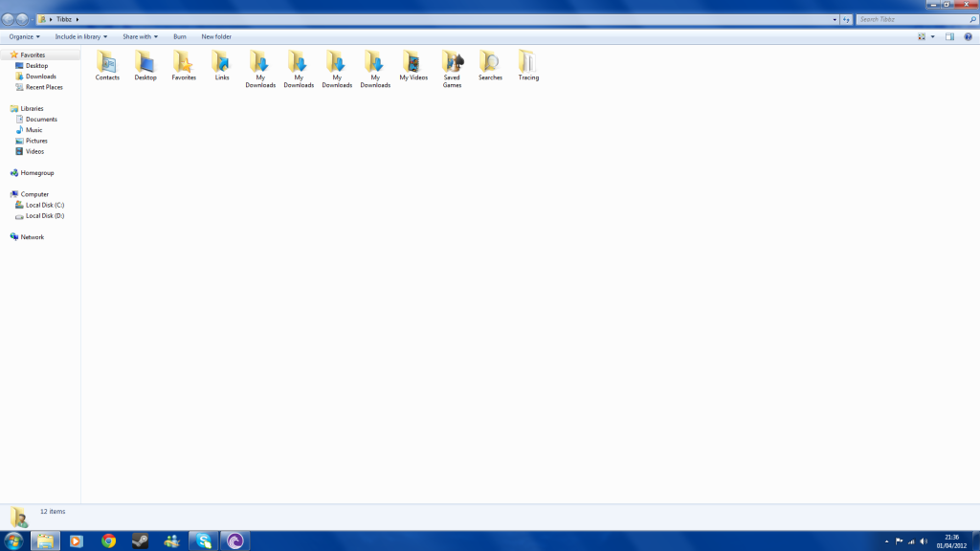The image size is (980, 551).
Task: Switch to Skype in the taskbar
Action: [x=204, y=541]
